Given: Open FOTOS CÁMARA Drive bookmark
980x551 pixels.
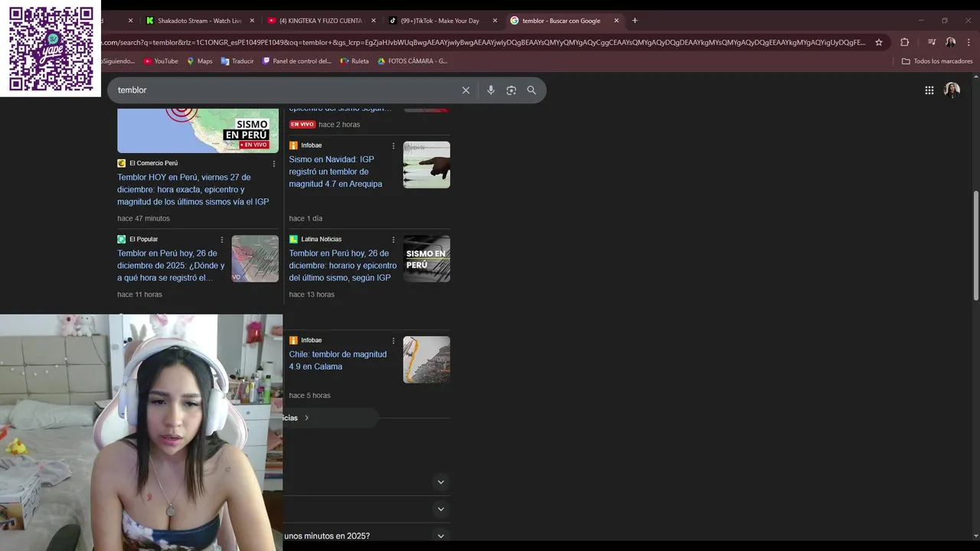Looking at the screenshot, I should [x=412, y=61].
